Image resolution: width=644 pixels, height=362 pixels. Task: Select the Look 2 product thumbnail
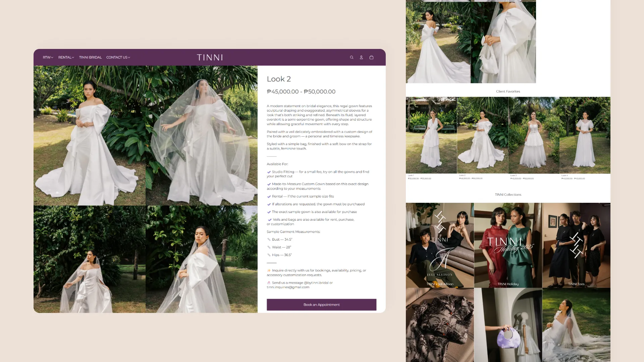coord(482,135)
